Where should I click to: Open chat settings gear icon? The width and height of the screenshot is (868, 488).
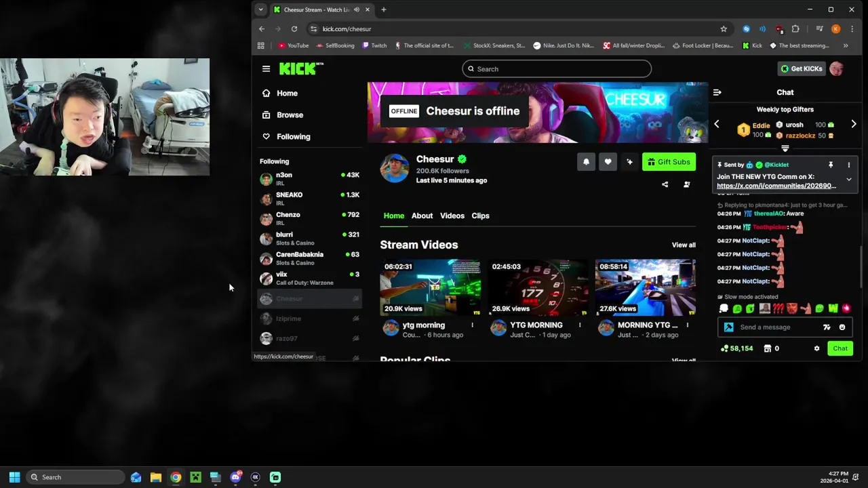click(x=816, y=348)
